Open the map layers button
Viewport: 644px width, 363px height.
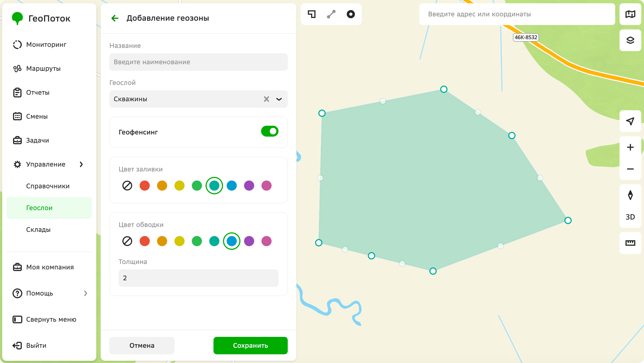[x=630, y=40]
